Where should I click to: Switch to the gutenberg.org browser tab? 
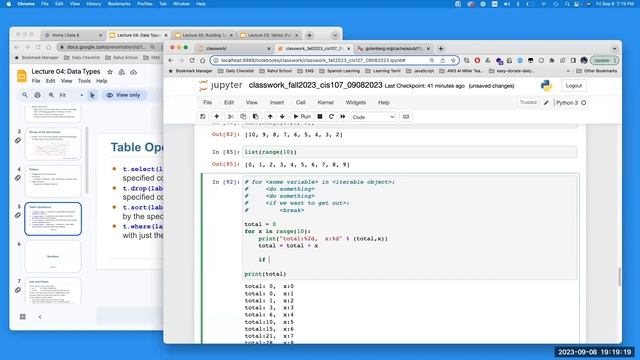pos(393,49)
